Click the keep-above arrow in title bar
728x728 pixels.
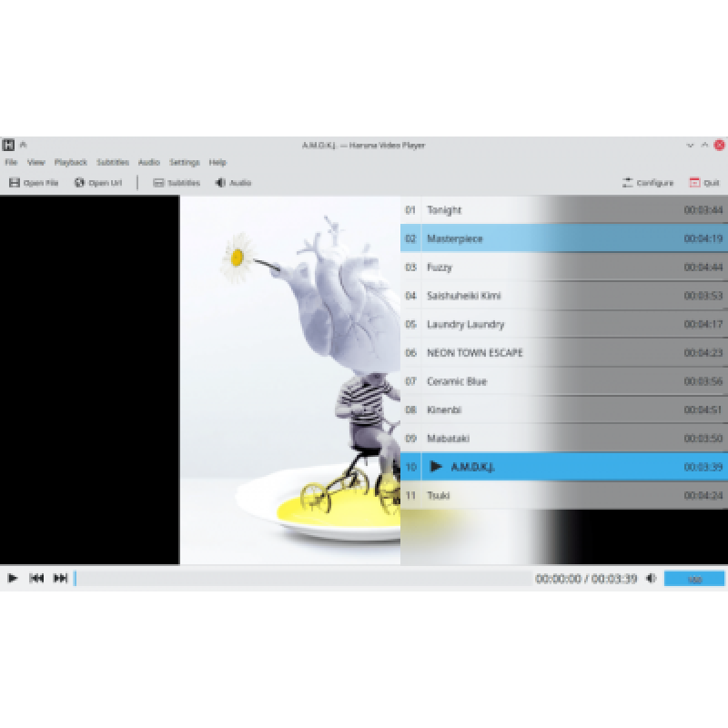click(23, 145)
